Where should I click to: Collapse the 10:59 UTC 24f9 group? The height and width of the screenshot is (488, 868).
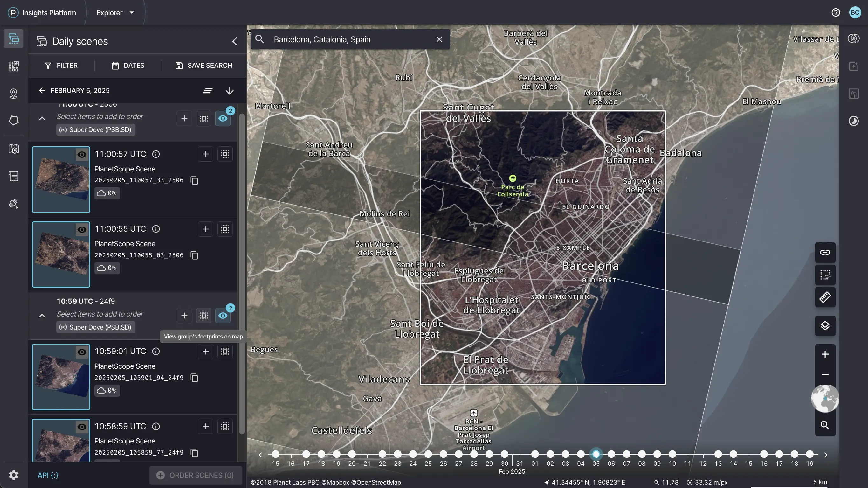[42, 316]
